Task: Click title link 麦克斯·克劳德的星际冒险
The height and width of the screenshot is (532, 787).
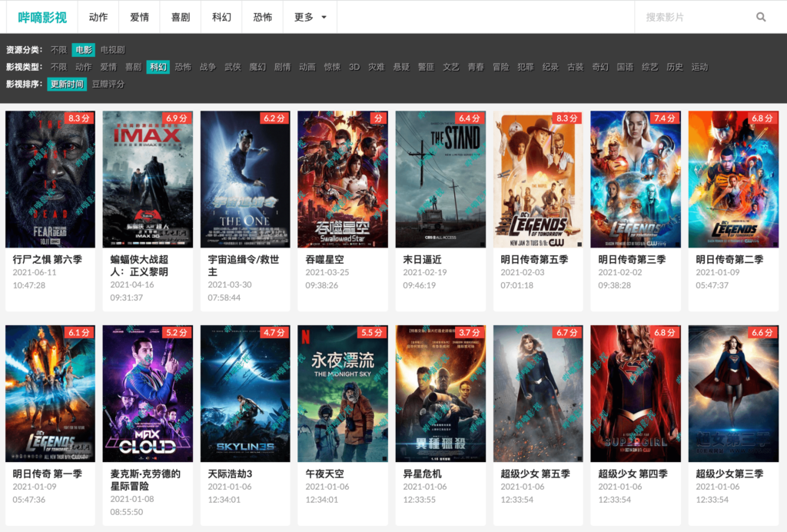Action: (145, 480)
